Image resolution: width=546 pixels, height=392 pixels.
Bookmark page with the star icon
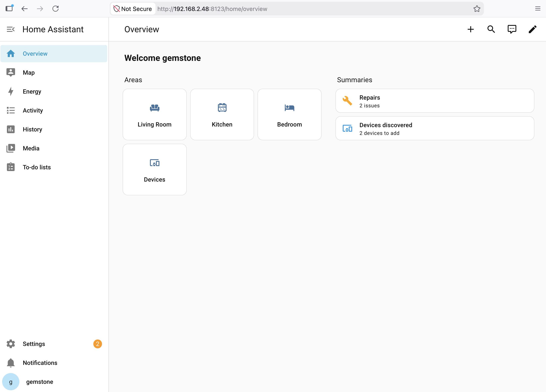477,9
